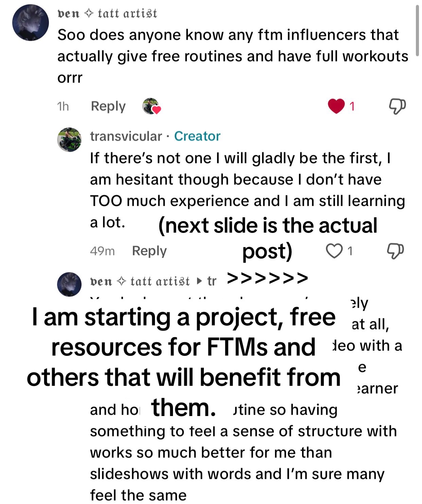Open ven tatt artist username at top
The image size is (422, 504).
107,14
